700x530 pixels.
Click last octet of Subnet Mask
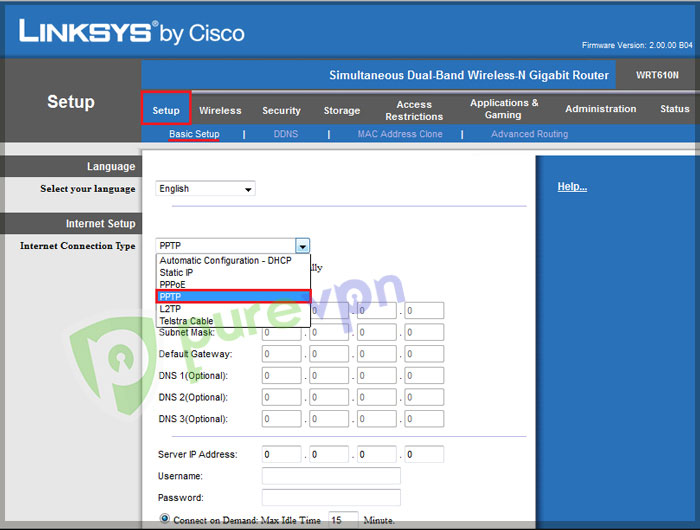(424, 332)
